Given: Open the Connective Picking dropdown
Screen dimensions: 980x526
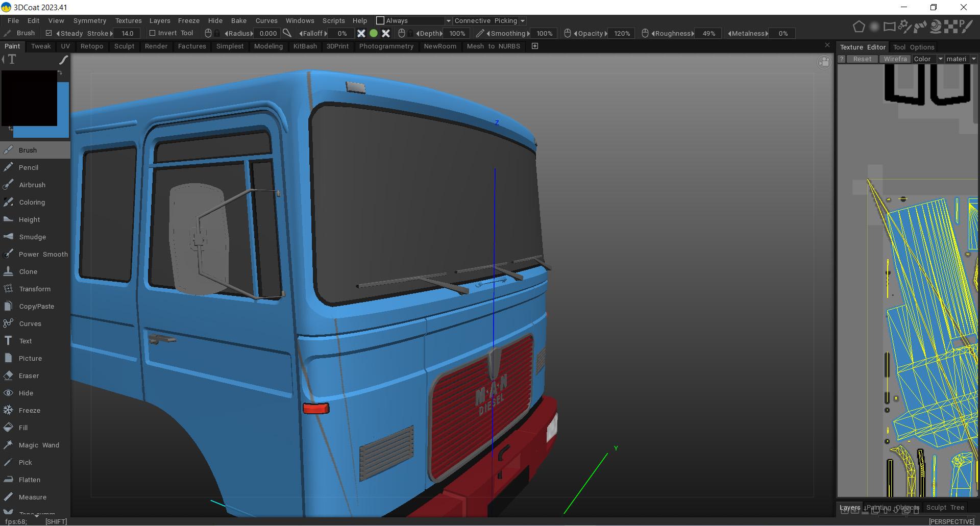Looking at the screenshot, I should pos(522,21).
